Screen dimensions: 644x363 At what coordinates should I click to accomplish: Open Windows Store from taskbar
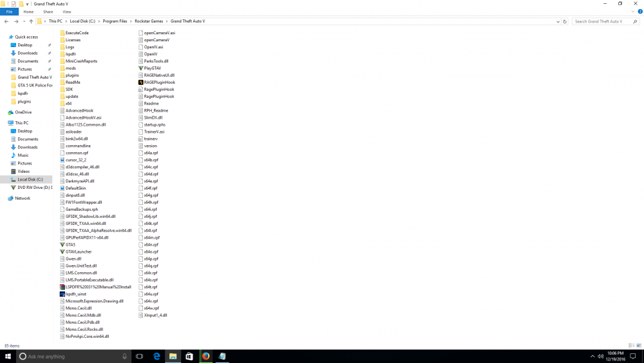point(189,357)
